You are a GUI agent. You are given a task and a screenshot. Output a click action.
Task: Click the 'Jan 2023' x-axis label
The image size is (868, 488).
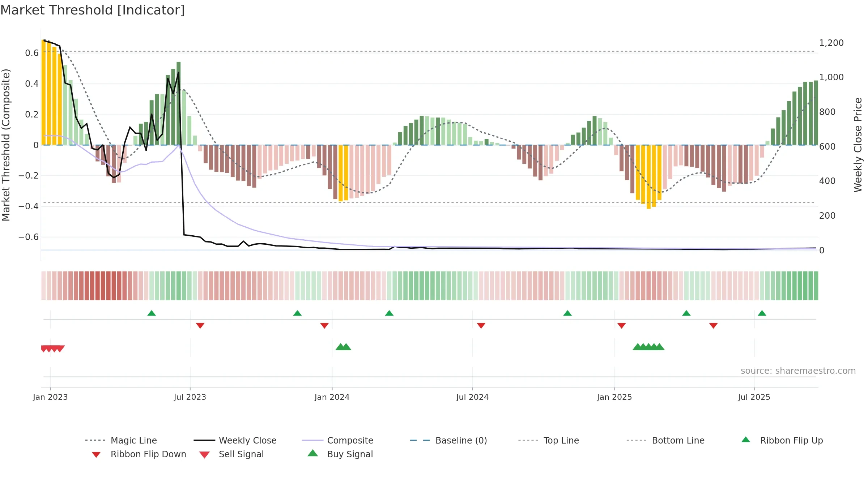pyautogui.click(x=50, y=397)
